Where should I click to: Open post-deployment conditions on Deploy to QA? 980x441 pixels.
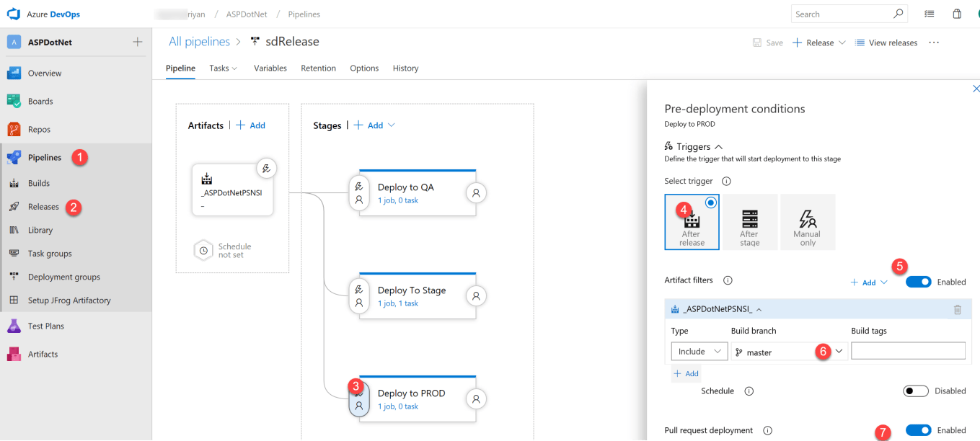tap(476, 192)
